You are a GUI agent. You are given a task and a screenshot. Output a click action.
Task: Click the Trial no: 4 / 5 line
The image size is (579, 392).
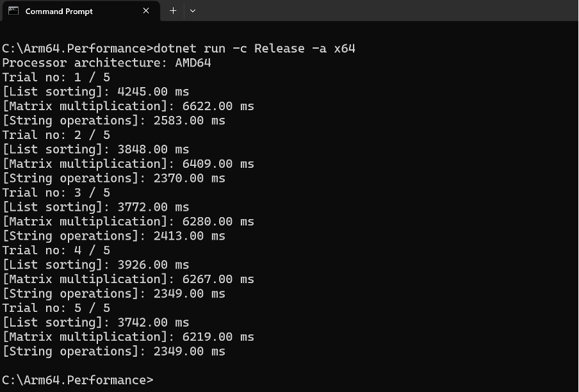(x=56, y=250)
